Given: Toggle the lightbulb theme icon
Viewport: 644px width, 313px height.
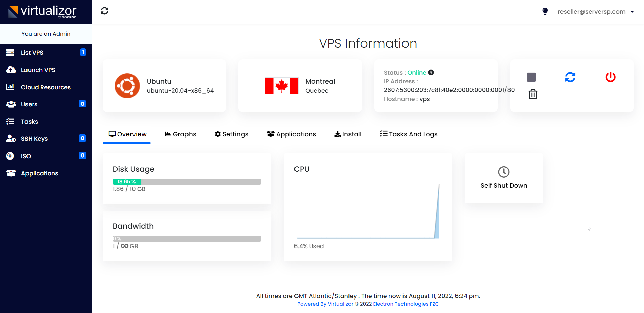Looking at the screenshot, I should [545, 12].
